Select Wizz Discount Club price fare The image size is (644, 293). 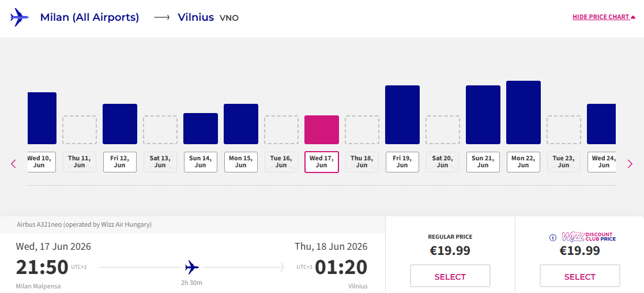[x=579, y=276]
